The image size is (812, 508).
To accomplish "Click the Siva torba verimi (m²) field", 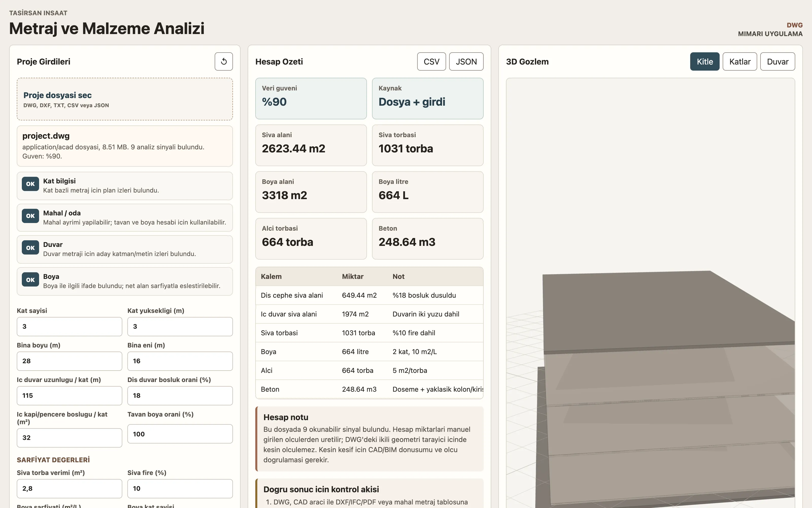I will 70,488.
